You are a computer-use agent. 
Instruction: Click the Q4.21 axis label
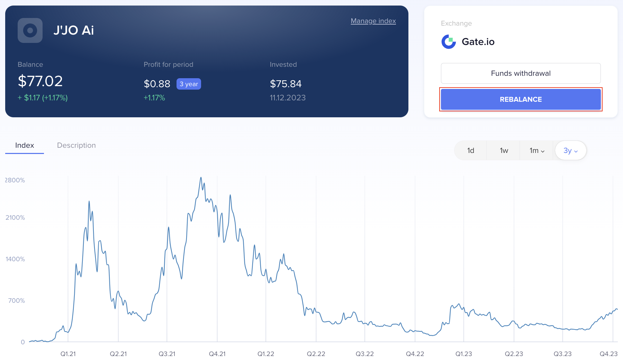(x=217, y=354)
